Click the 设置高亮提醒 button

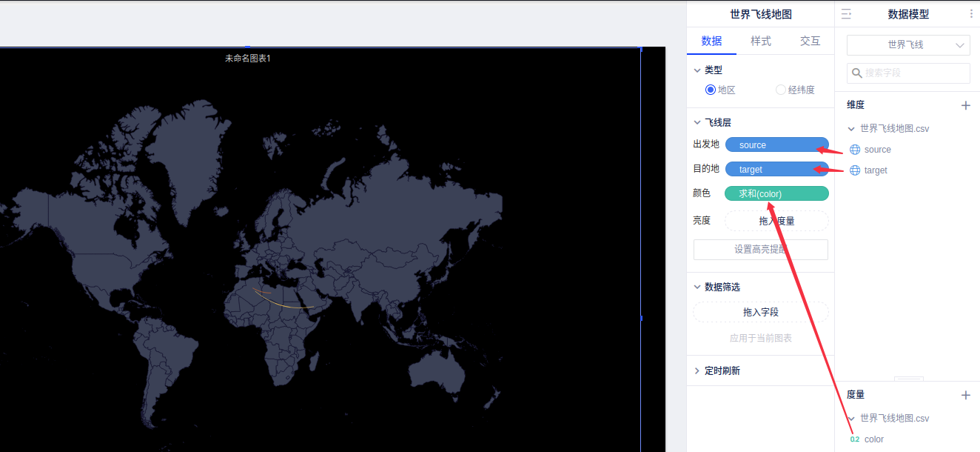tap(760, 250)
